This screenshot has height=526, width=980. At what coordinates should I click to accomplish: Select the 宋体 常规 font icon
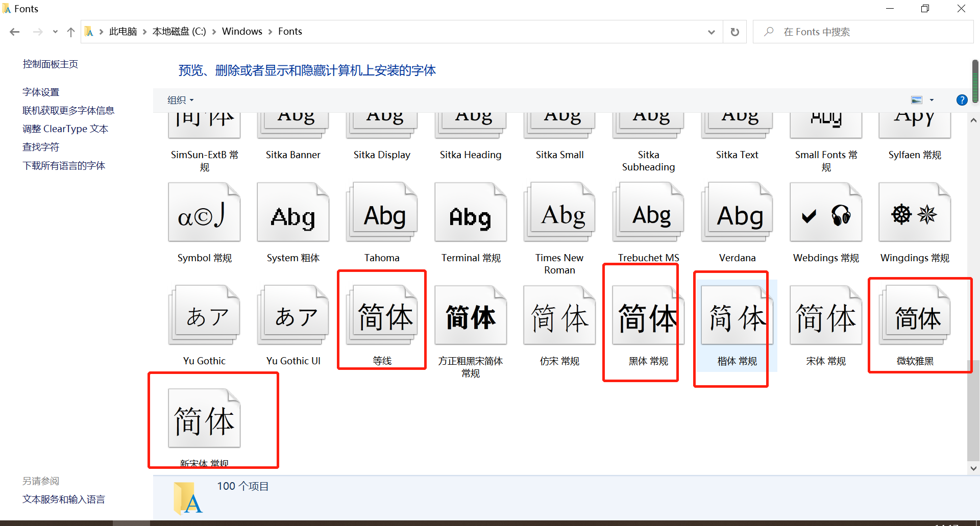[826, 315]
